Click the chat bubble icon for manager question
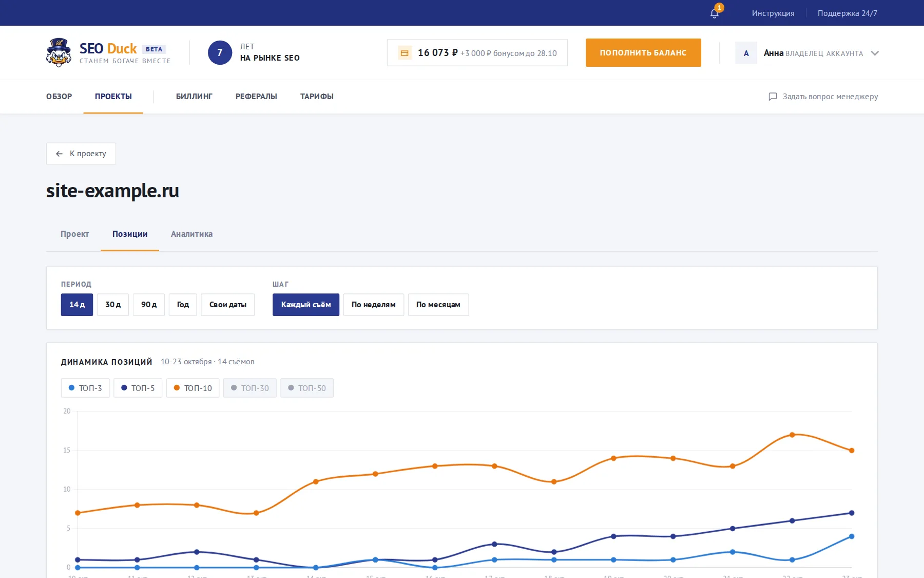The height and width of the screenshot is (578, 924). [773, 97]
